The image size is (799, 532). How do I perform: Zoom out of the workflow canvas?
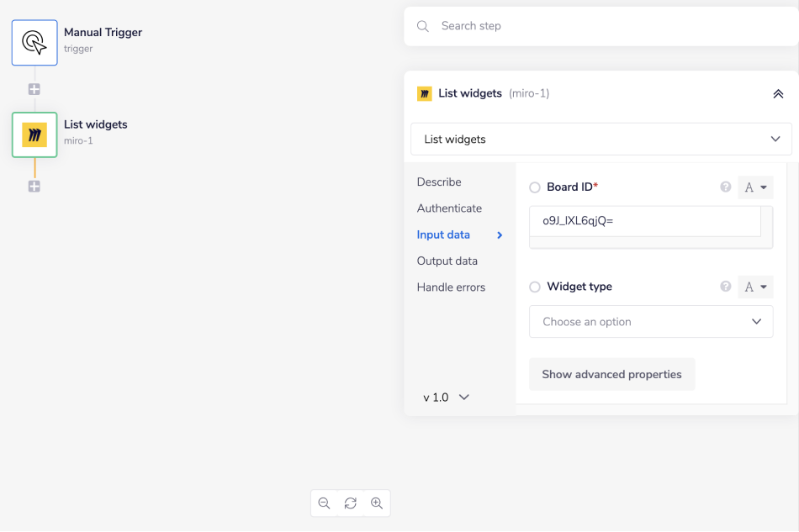(325, 503)
